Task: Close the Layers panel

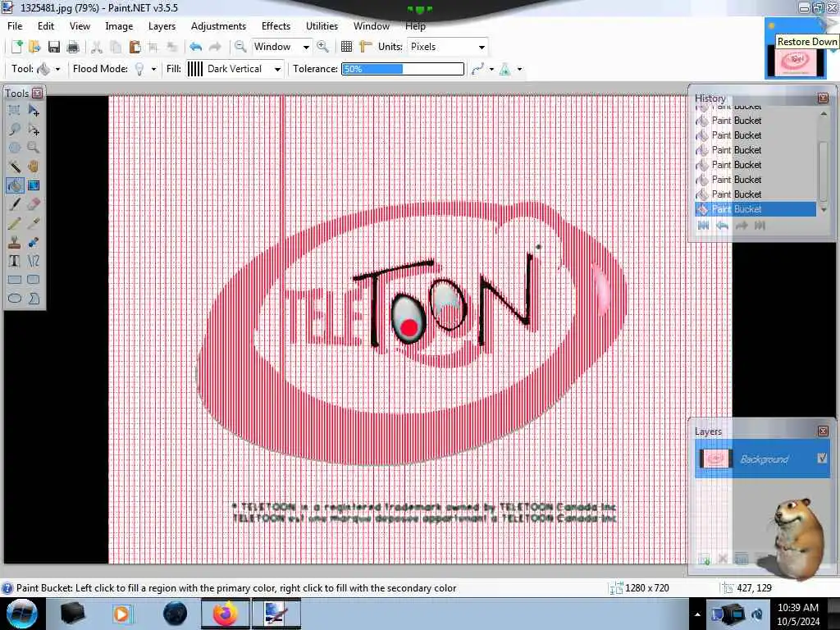Action: (823, 431)
